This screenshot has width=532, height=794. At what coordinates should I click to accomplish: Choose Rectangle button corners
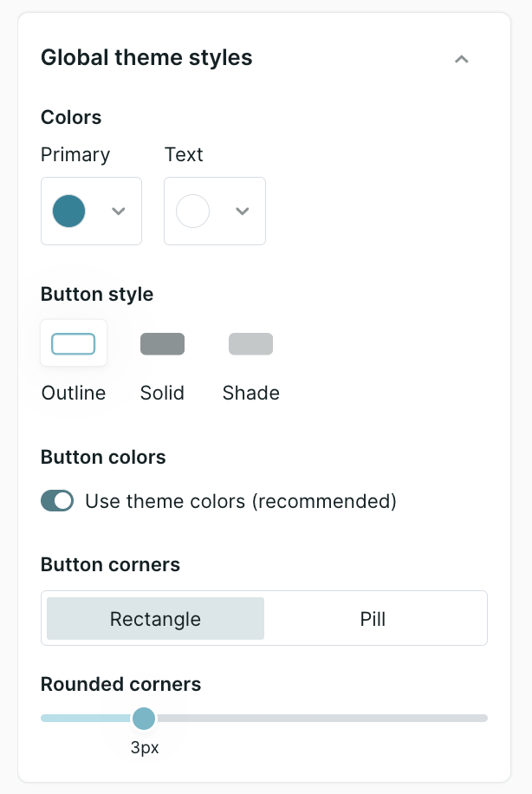[x=155, y=618]
